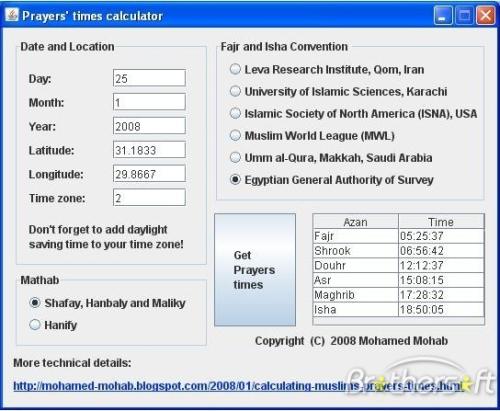Image resolution: width=500 pixels, height=411 pixels.
Task: Click the Shrook time 06:56:42
Action: pos(441,251)
